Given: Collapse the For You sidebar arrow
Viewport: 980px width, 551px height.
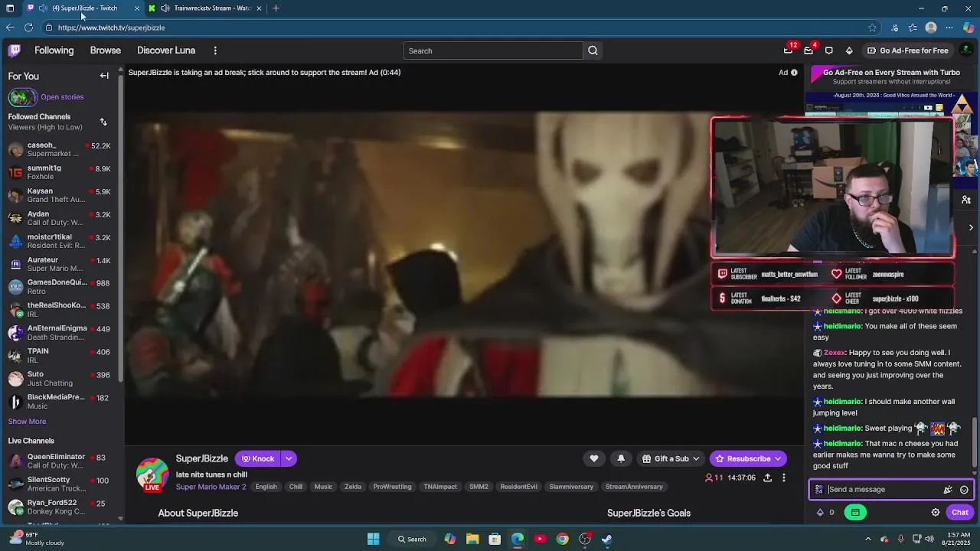Looking at the screenshot, I should click(104, 76).
